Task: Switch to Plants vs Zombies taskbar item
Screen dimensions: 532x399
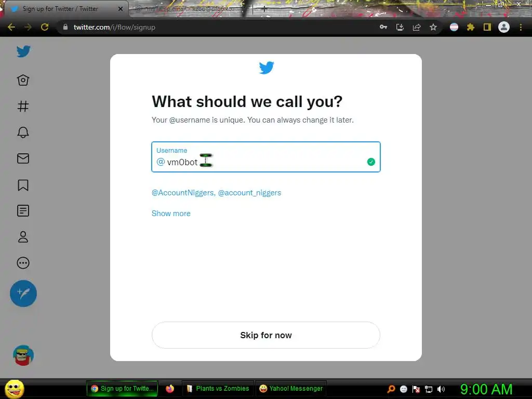Action: click(x=218, y=389)
